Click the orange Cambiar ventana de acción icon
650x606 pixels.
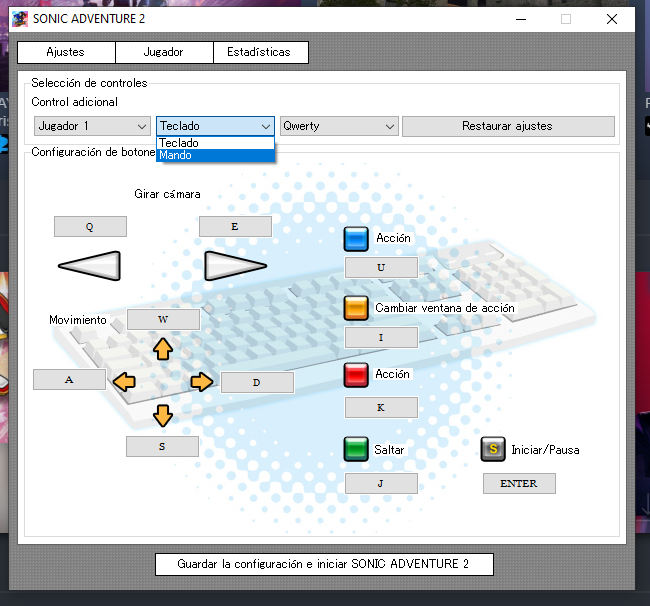(x=356, y=308)
